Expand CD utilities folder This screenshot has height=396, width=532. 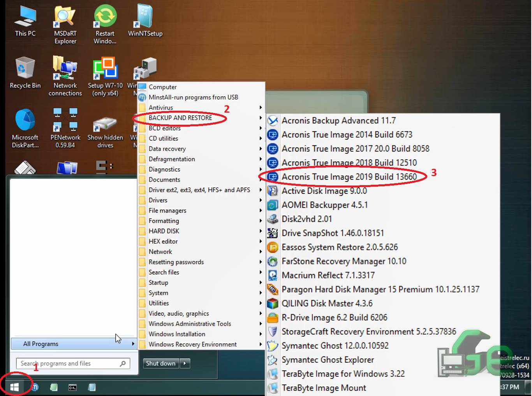click(201, 138)
